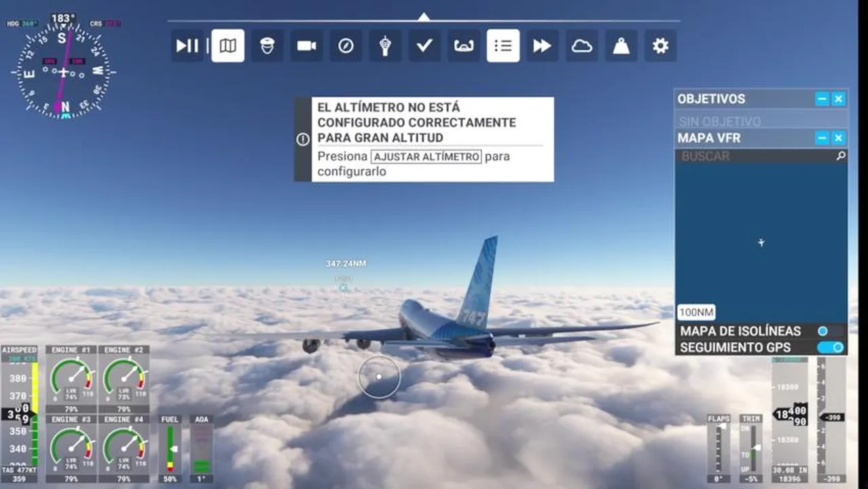Click the AOA indicator
Image resolution: width=868 pixels, height=489 pixels.
click(x=202, y=448)
